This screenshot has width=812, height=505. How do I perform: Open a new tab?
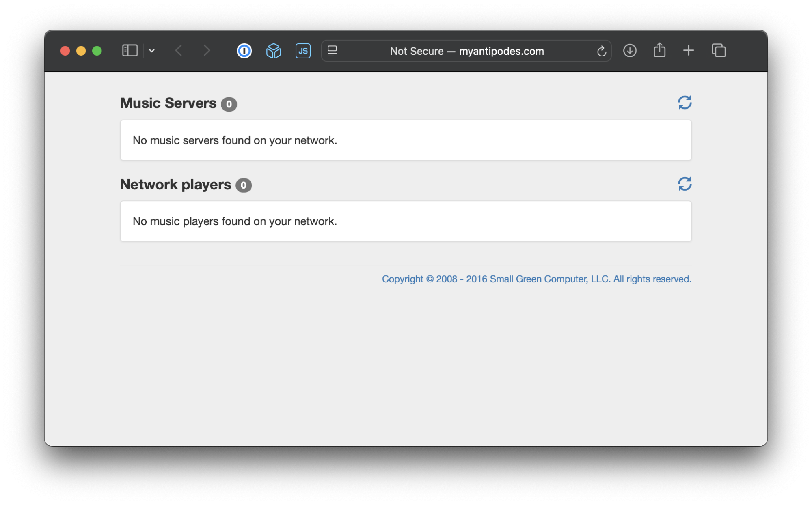point(689,51)
